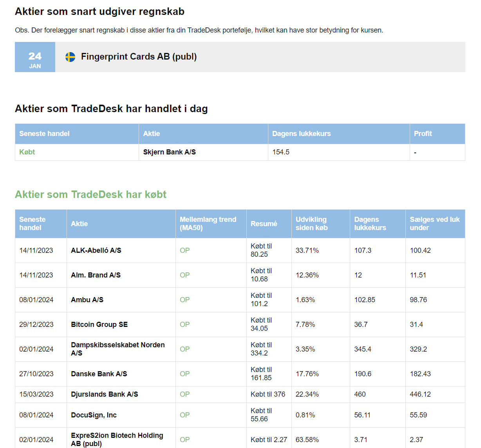The width and height of the screenshot is (481, 448).
Task: Click heading Aktier som TradeDesk har købt
Action: (x=90, y=194)
